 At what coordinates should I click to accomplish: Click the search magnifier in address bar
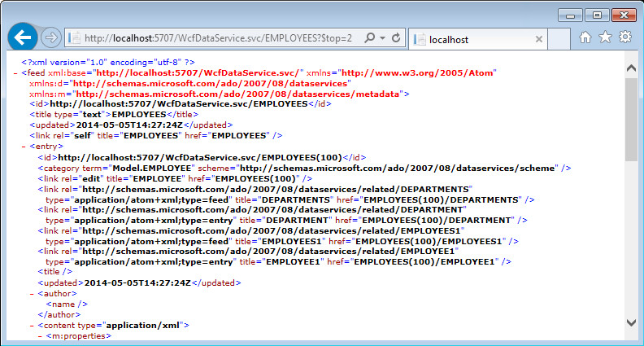[370, 37]
